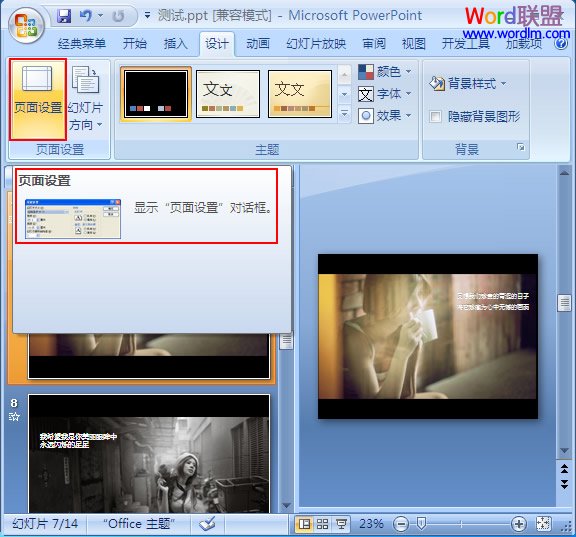This screenshot has width=576, height=537.
Task: Open the 审阅 tab
Action: 374,44
